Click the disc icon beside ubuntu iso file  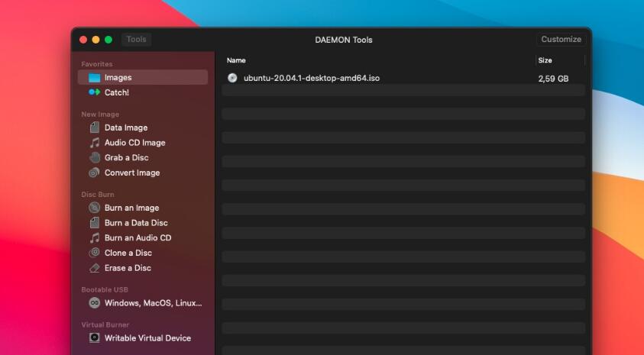point(232,78)
